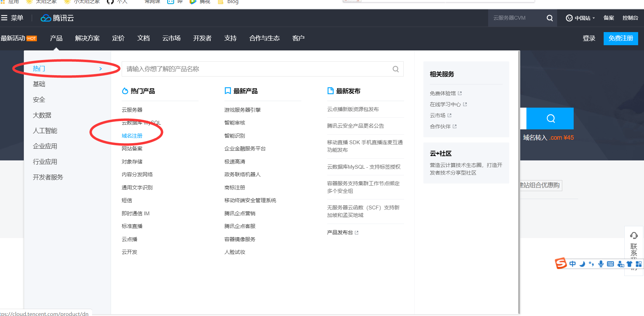Viewport: 644px width, 316px height.
Task: Select the 开发者服务 product category
Action: click(x=48, y=177)
